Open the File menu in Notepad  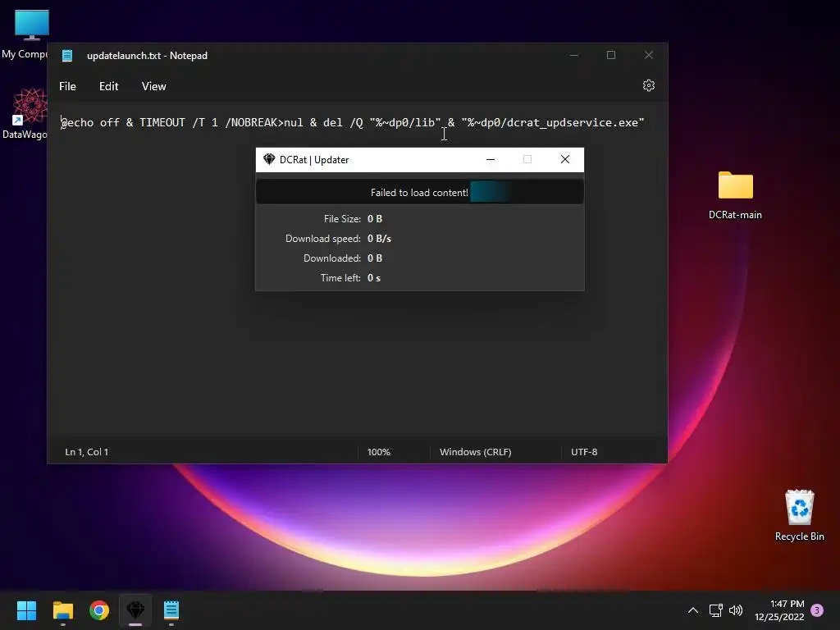pyautogui.click(x=67, y=86)
